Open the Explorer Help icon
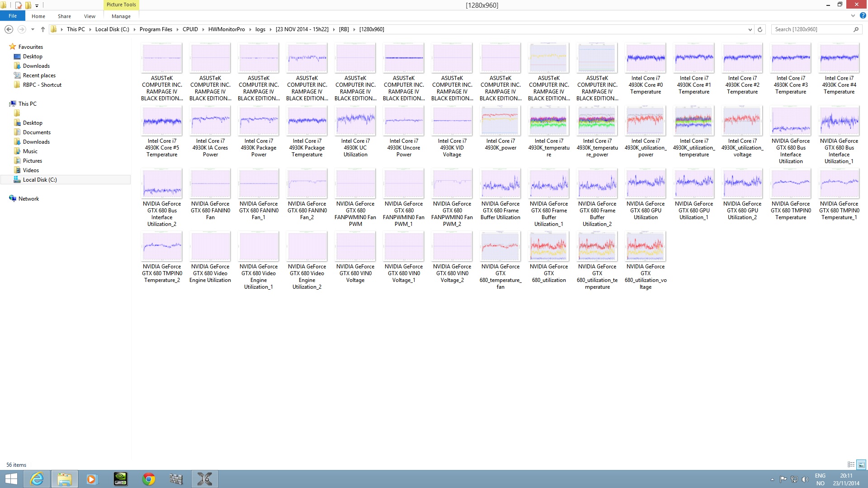This screenshot has height=488, width=868. point(863,15)
